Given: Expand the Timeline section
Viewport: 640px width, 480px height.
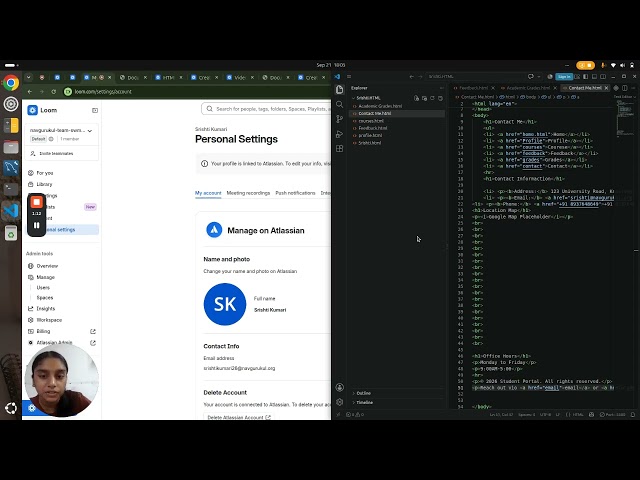Looking at the screenshot, I should tap(364, 402).
